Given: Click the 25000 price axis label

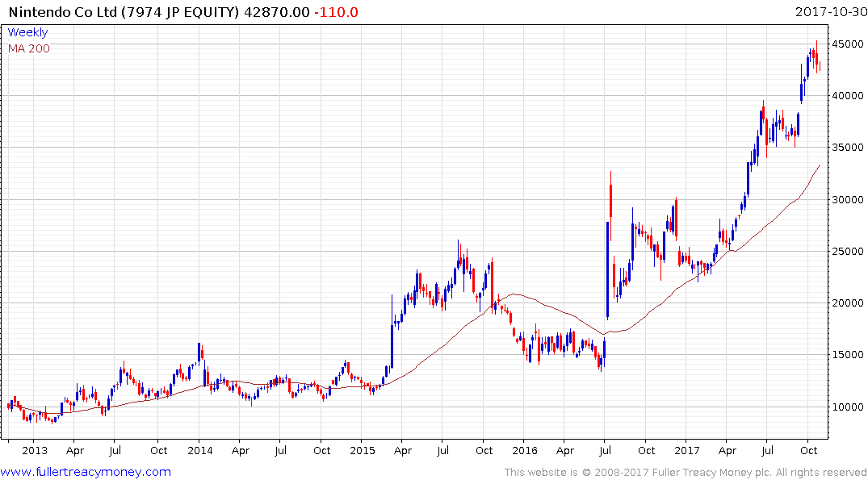Looking at the screenshot, I should 848,251.
